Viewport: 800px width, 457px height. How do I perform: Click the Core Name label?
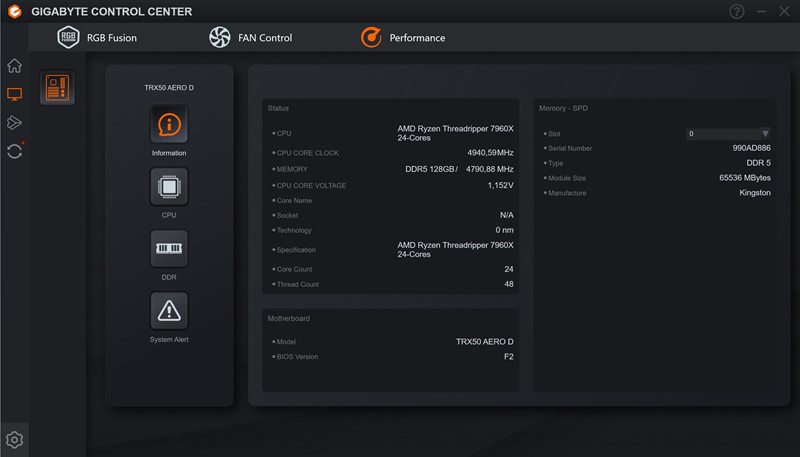click(294, 200)
